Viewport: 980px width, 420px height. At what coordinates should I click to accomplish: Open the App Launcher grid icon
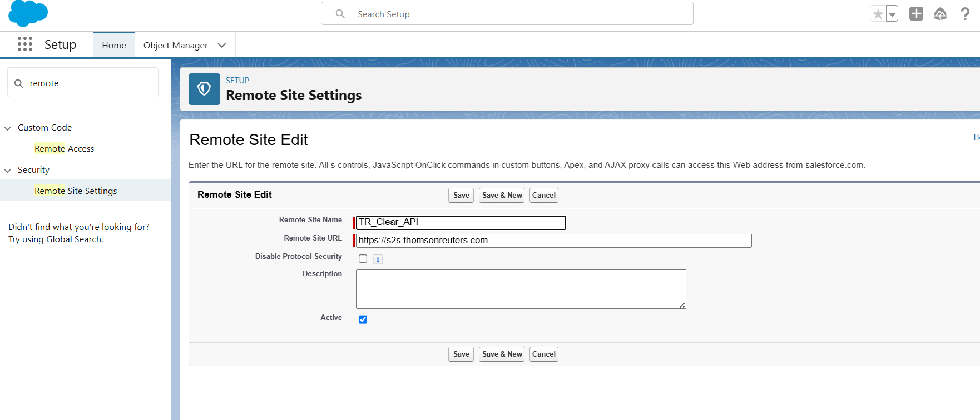tap(25, 44)
